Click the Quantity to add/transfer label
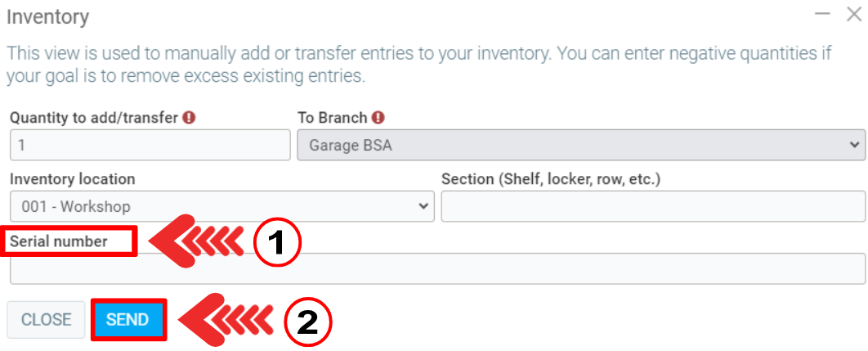The width and height of the screenshot is (868, 351). [x=93, y=118]
